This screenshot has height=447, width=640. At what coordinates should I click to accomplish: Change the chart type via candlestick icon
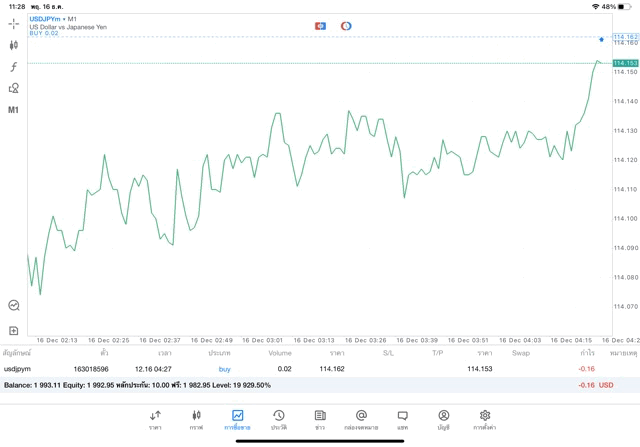click(x=14, y=45)
